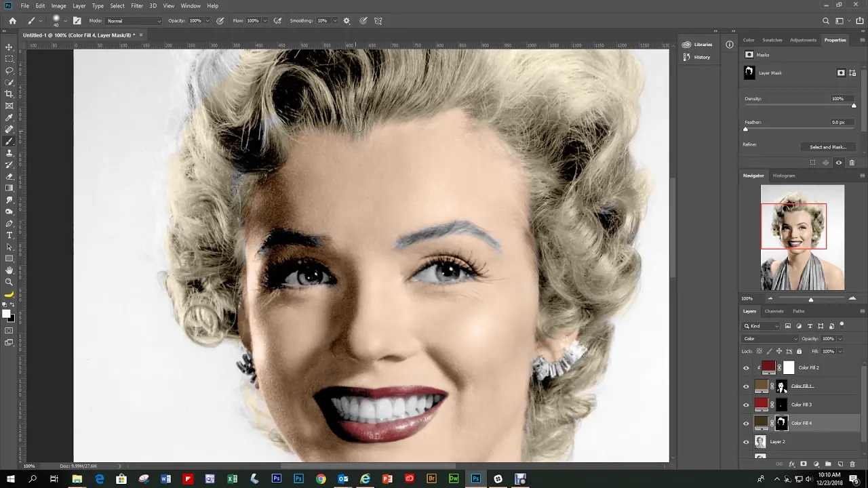Click the Select and Mask button
The width and height of the screenshot is (868, 488).
tap(828, 147)
